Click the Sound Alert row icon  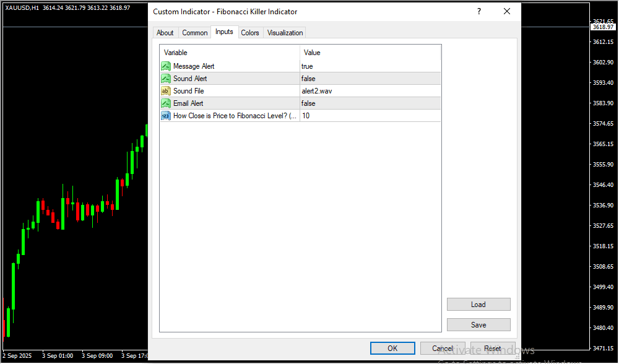[166, 79]
